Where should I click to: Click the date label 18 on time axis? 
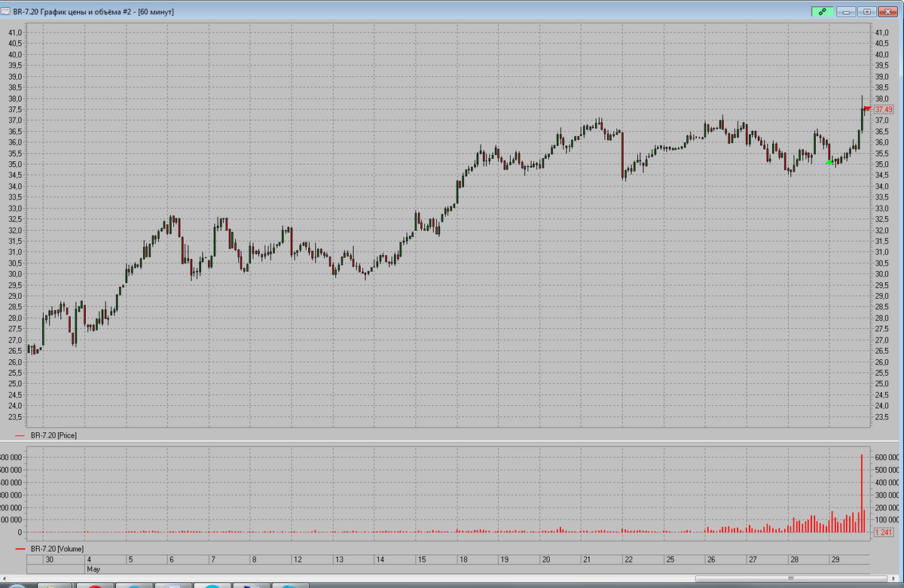click(x=463, y=559)
